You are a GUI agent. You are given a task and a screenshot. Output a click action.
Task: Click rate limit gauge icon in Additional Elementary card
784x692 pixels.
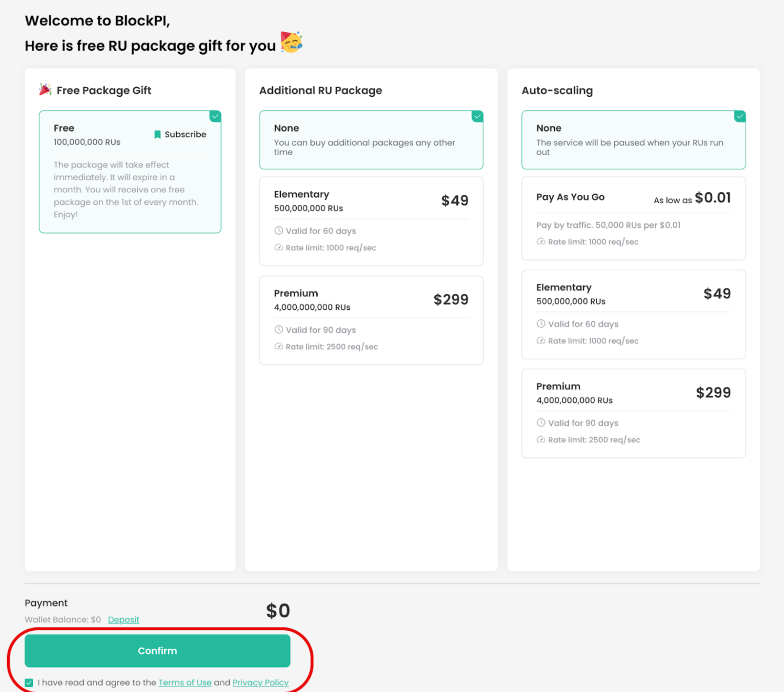279,247
